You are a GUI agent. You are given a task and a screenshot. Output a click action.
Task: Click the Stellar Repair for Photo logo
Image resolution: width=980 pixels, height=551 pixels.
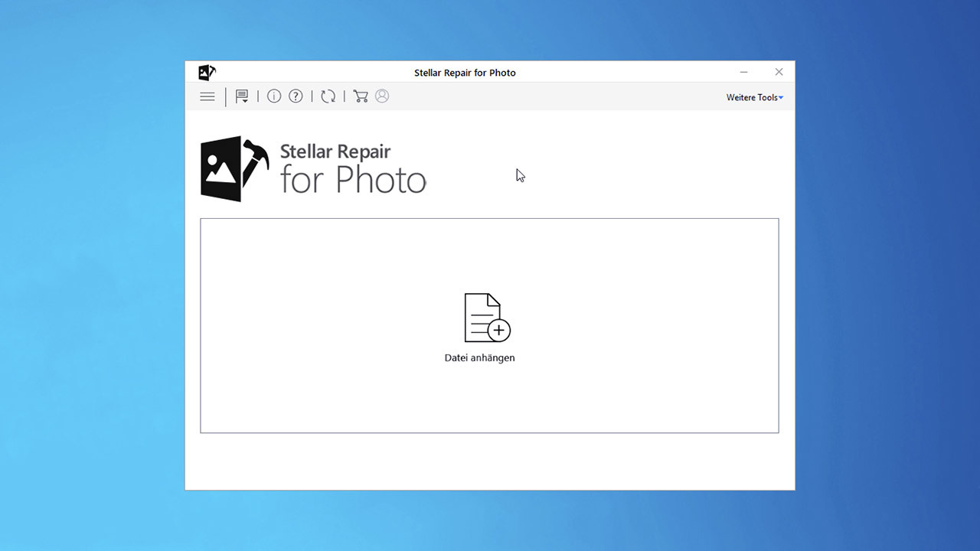pos(313,169)
